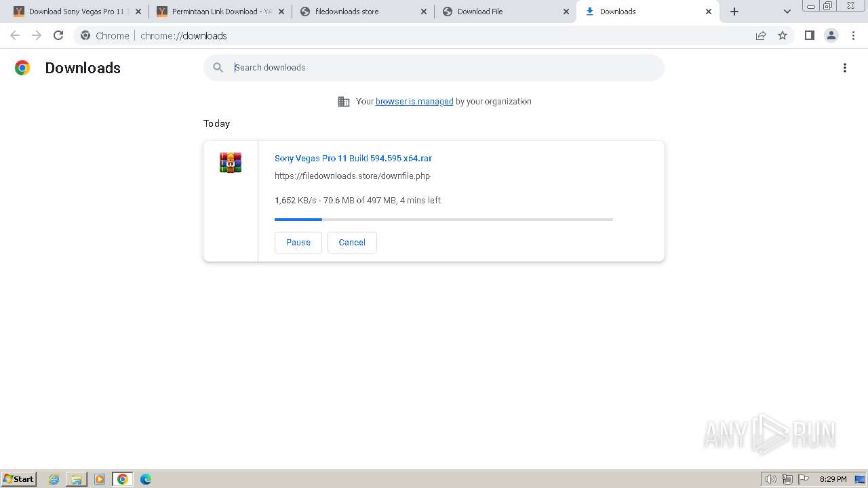Open the Chrome three-dot menu in the toolbar
Image resolution: width=868 pixels, height=488 pixels.
(853, 35)
